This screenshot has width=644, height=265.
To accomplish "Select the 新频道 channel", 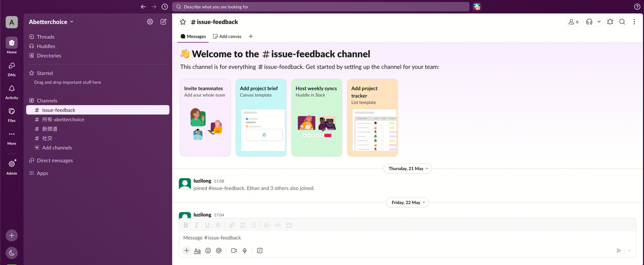I will point(98,129).
